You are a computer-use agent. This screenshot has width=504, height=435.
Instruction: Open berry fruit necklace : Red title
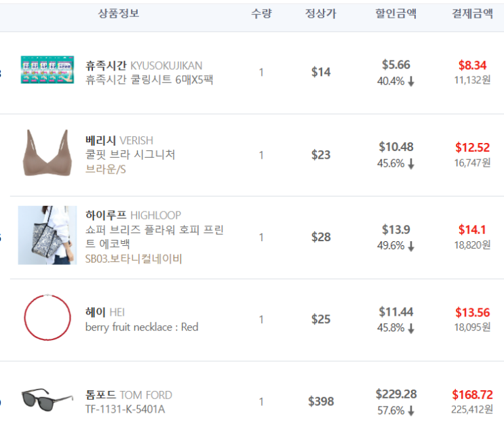tap(142, 327)
